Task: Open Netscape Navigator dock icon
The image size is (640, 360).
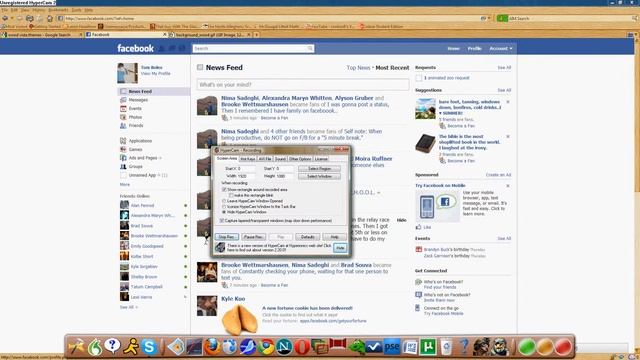Action: pos(284,347)
